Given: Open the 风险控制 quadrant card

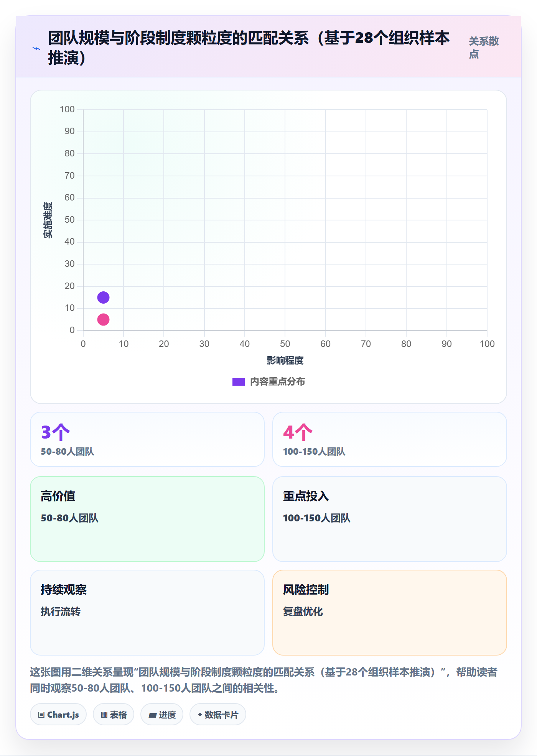Looking at the screenshot, I should (389, 613).
